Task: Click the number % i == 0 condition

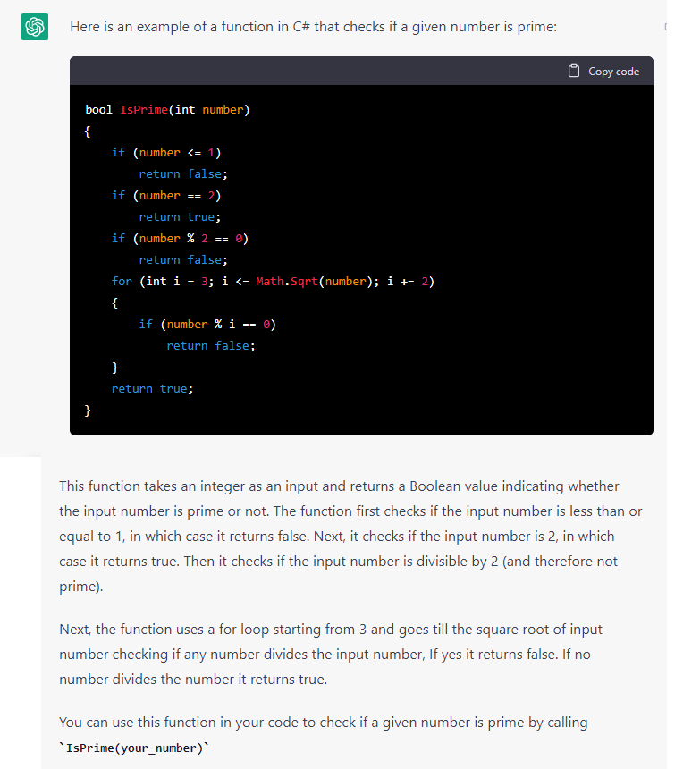Action: point(218,325)
